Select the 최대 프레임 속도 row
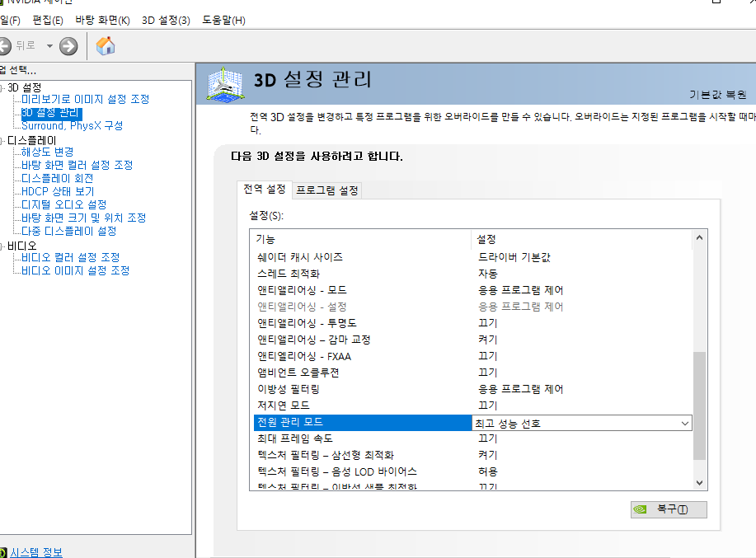The width and height of the screenshot is (756, 558). 472,438
